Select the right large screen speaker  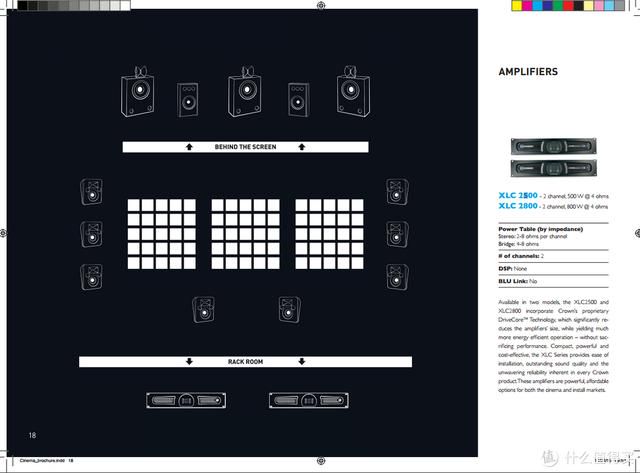click(353, 91)
